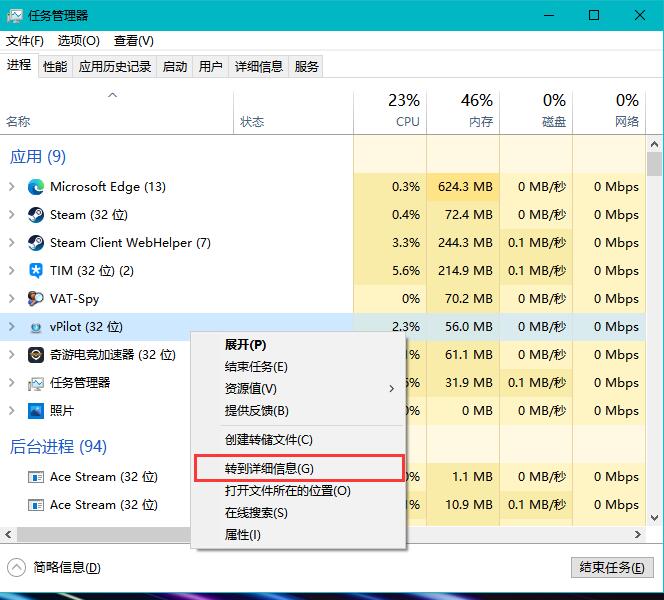Open the 文件(F) menu
The height and width of the screenshot is (600, 664).
(25, 41)
